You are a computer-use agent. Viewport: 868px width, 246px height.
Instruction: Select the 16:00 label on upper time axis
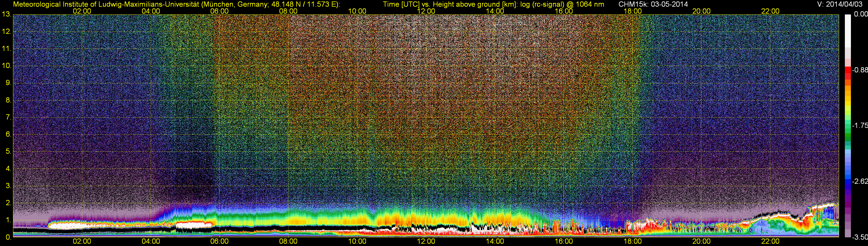pyautogui.click(x=564, y=11)
